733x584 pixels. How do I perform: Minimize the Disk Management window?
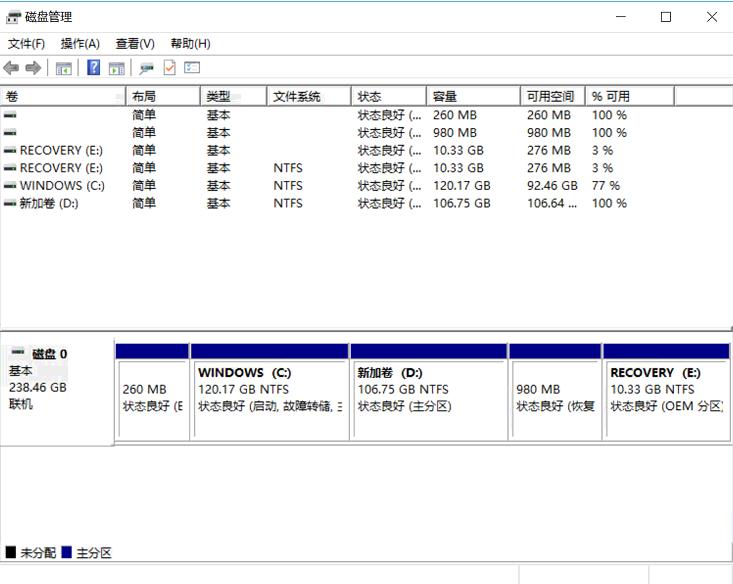621,17
